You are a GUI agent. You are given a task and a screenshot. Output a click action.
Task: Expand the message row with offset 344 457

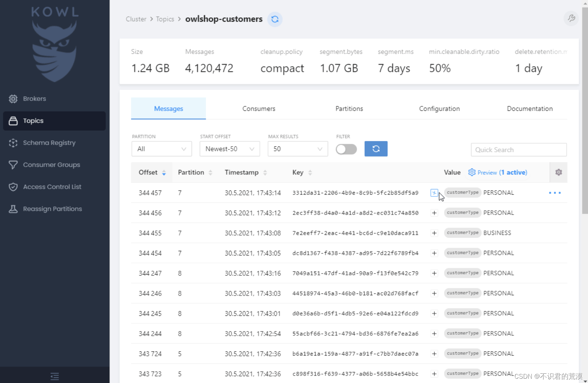point(434,193)
